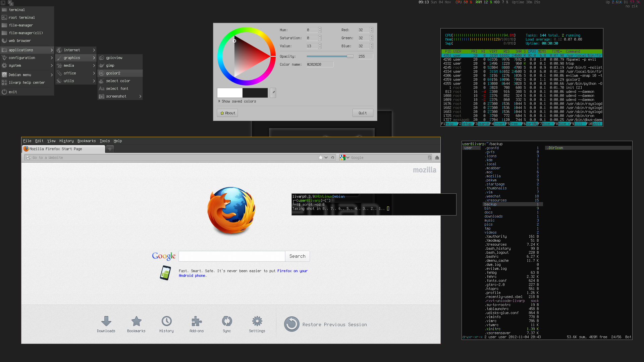Click the reload arrow in URL bar
Screen dimensions: 644x362
332,158
